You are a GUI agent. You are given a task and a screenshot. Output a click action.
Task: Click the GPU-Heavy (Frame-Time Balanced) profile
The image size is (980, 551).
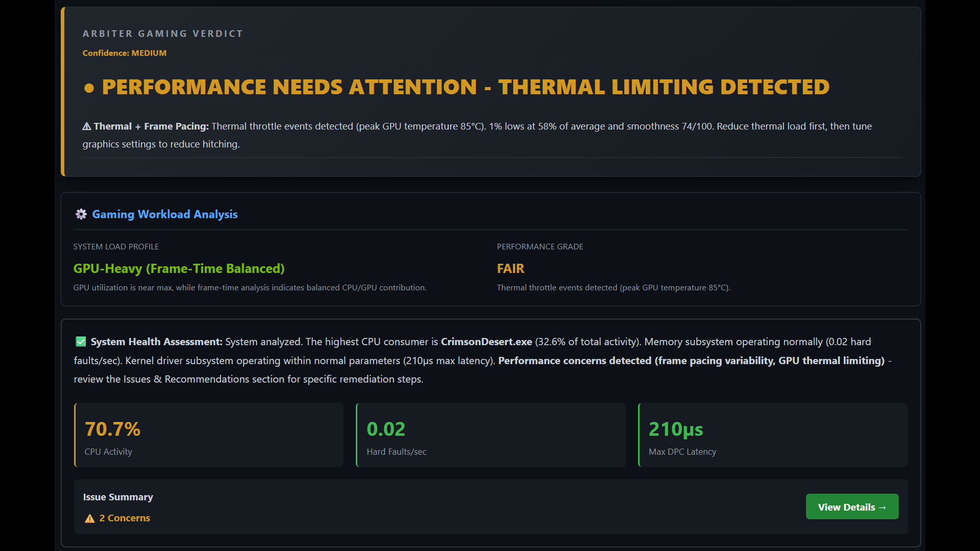click(x=179, y=268)
